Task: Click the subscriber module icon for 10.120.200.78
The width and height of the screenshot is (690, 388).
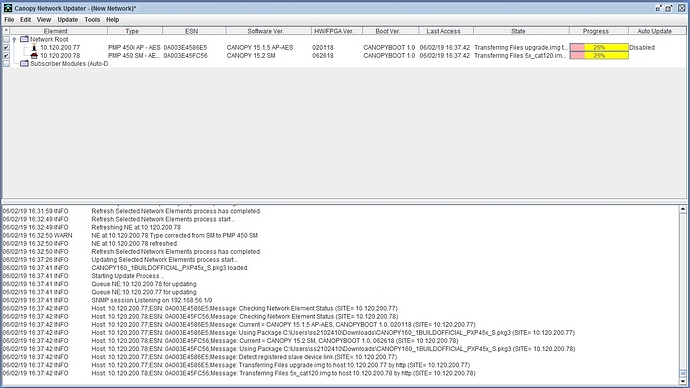Action: click(34, 55)
